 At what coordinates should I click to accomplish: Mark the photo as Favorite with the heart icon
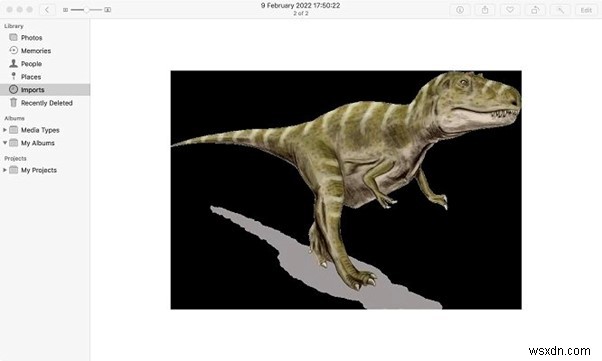pos(510,10)
